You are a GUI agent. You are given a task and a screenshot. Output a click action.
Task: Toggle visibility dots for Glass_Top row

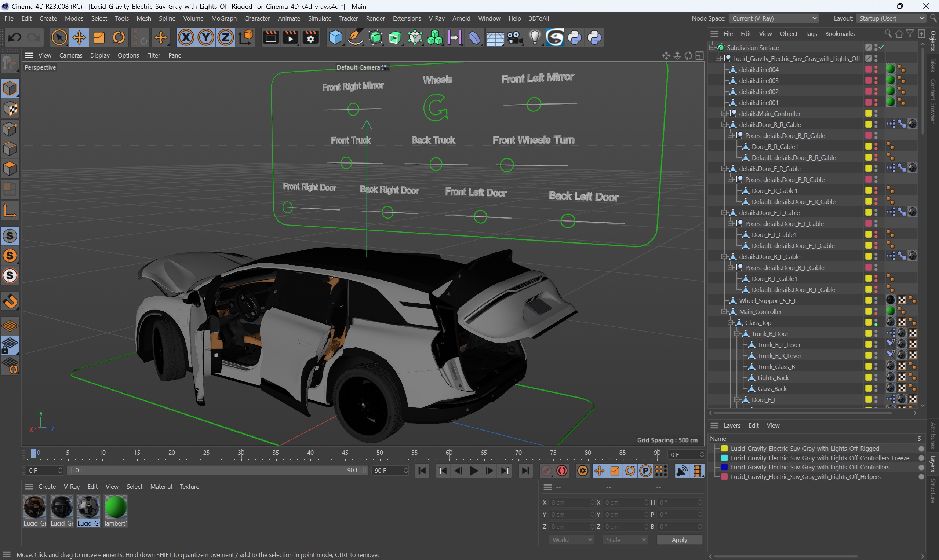point(876,323)
